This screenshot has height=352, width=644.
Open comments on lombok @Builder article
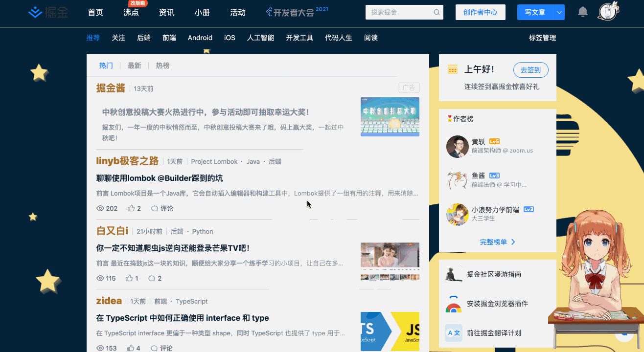(155, 208)
